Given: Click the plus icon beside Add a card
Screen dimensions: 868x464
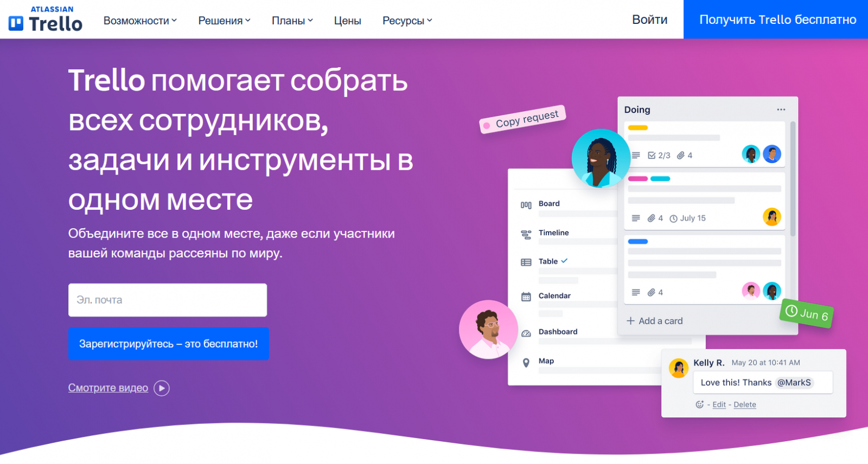Looking at the screenshot, I should (x=630, y=321).
